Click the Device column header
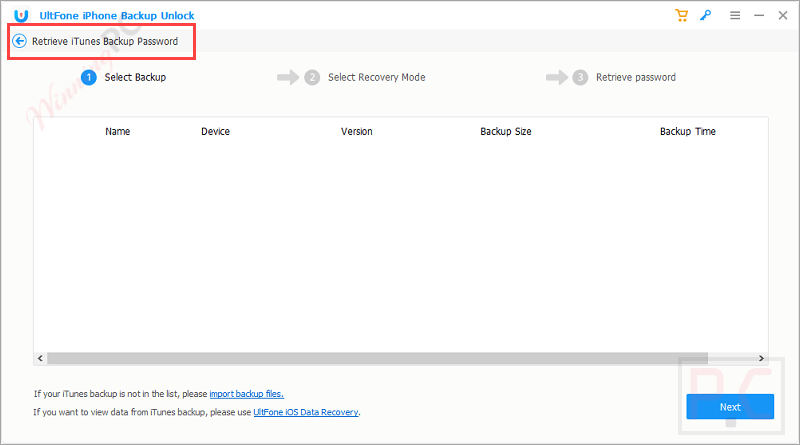Viewport: 800px width, 445px height. (215, 132)
